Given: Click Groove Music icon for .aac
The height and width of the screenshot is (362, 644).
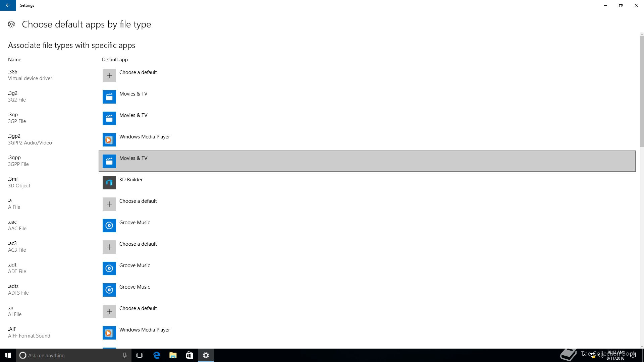Looking at the screenshot, I should pos(109,226).
